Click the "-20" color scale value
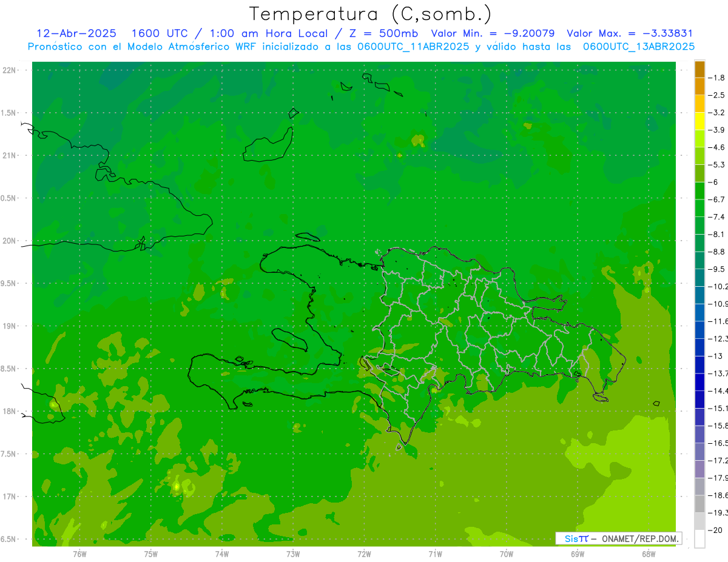Image resolution: width=728 pixels, height=562 pixels. [716, 530]
